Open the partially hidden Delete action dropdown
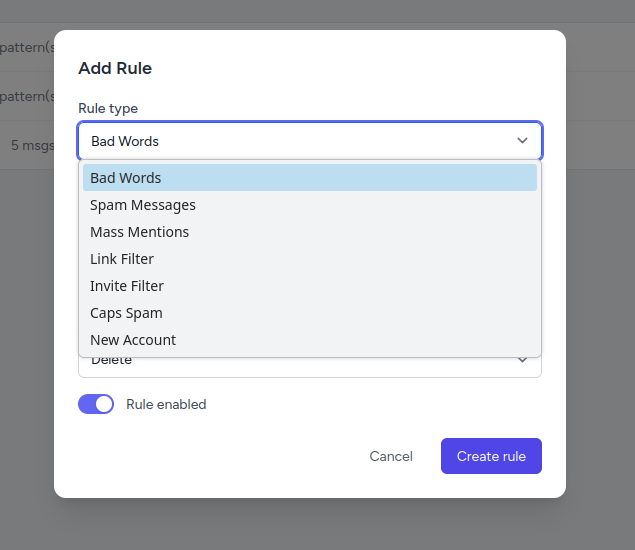 click(x=310, y=367)
